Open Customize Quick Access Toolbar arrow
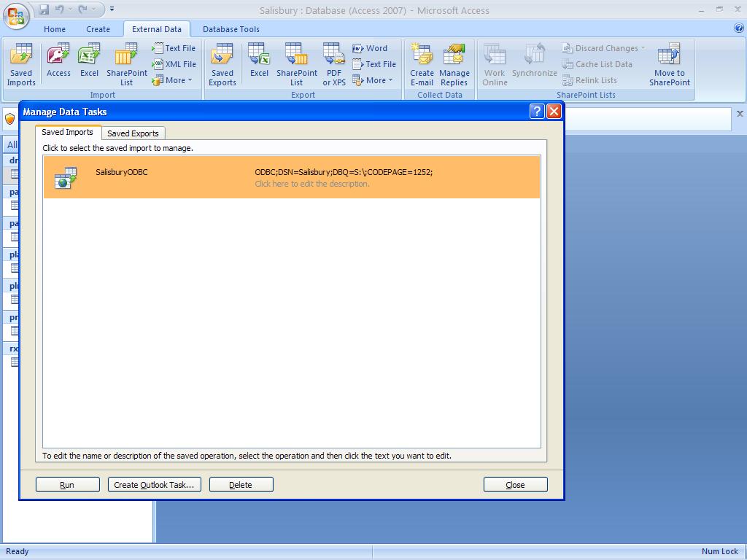747x560 pixels. pyautogui.click(x=112, y=9)
